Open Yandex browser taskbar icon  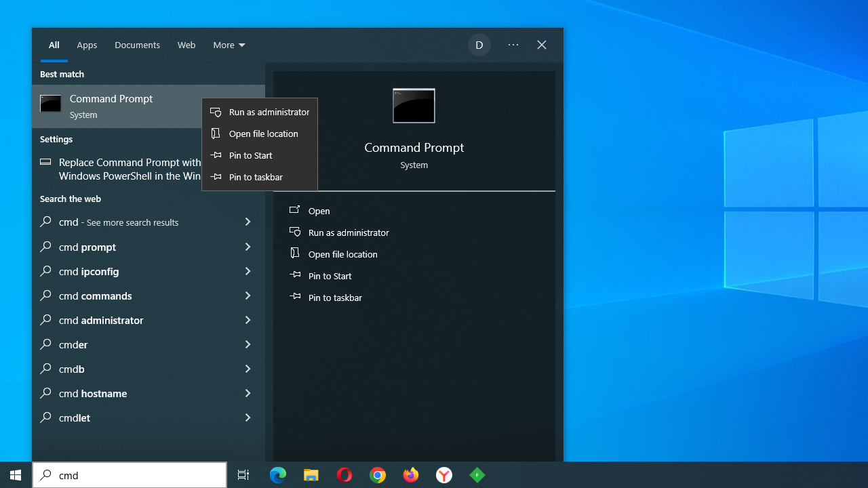pyautogui.click(x=444, y=475)
